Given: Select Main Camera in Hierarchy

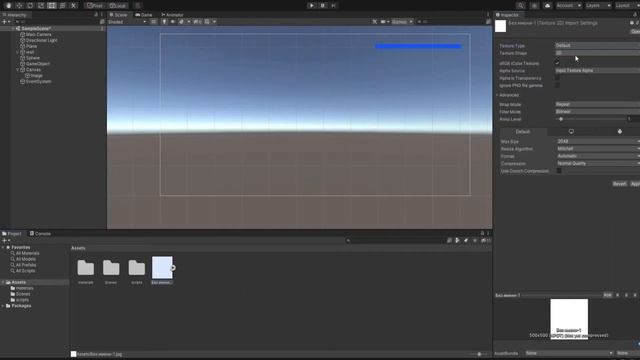Looking at the screenshot, I should pyautogui.click(x=36, y=35).
